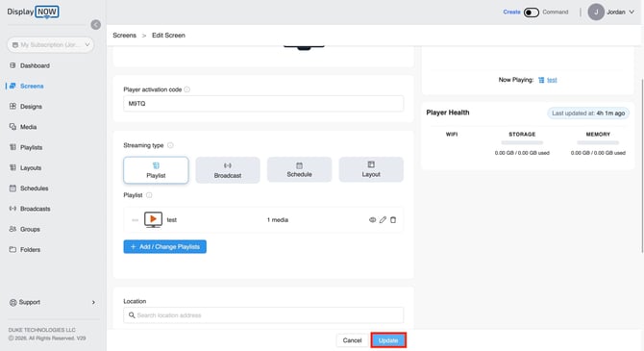Open the test link in Now Playing
The width and height of the screenshot is (644, 351).
(x=552, y=80)
